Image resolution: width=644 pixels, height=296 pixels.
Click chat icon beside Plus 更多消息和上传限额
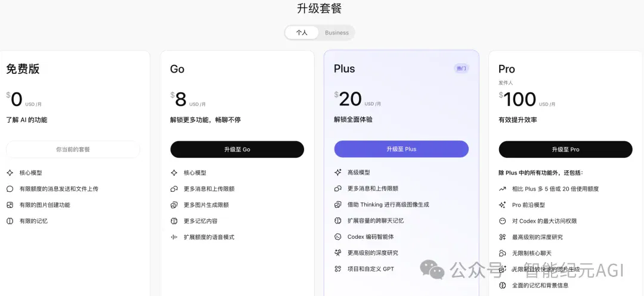pos(338,189)
